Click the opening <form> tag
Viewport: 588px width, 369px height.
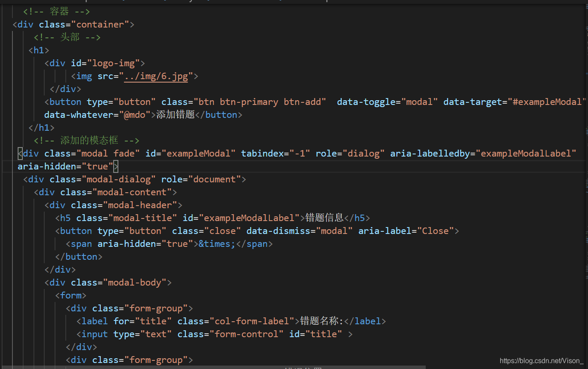[x=71, y=295]
